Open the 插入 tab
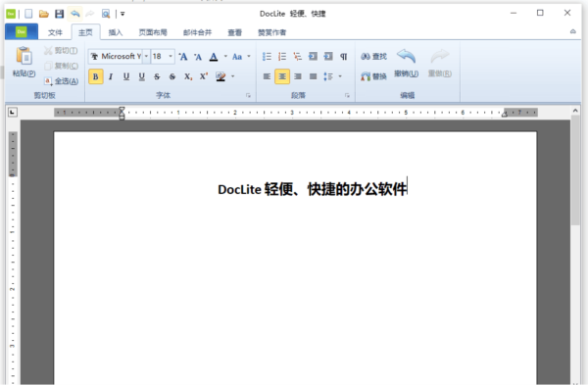588x385 pixels. [x=116, y=32]
